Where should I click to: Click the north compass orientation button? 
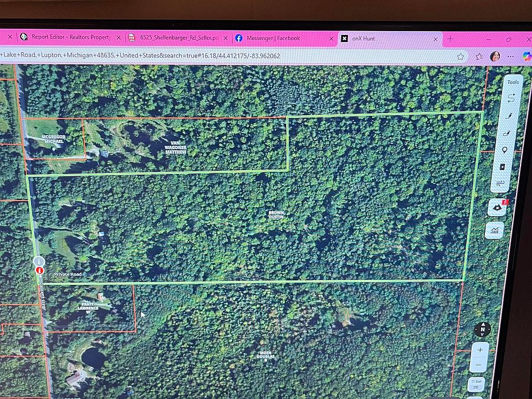coord(483,329)
